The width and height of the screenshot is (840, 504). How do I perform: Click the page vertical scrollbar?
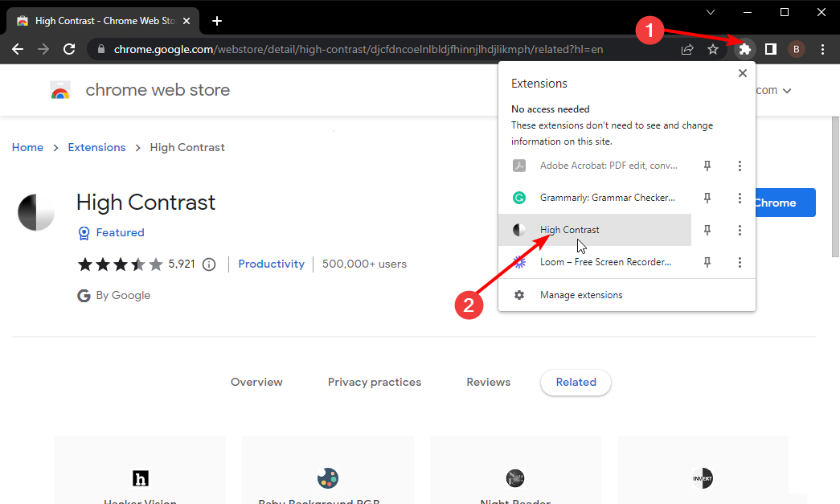click(835, 186)
